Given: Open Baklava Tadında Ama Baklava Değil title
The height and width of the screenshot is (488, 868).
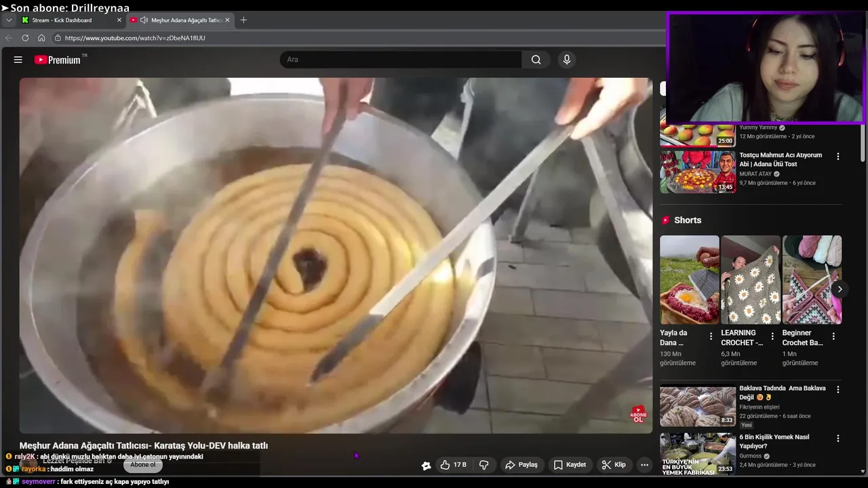Looking at the screenshot, I should (x=783, y=392).
